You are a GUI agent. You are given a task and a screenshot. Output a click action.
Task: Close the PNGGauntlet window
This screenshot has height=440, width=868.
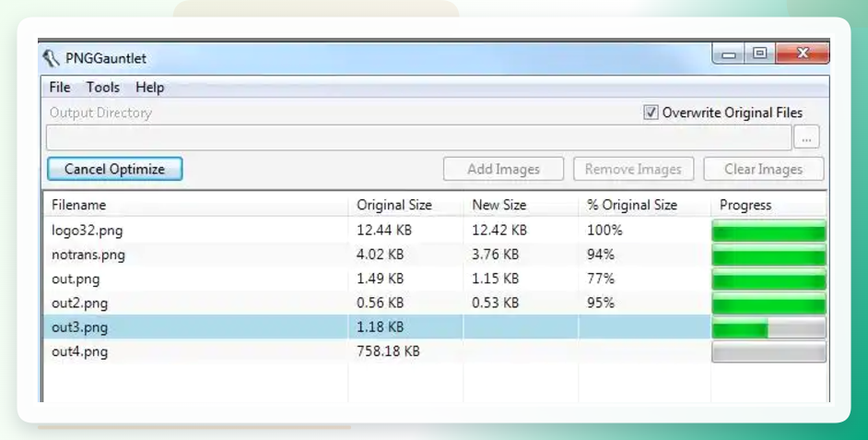pos(803,54)
